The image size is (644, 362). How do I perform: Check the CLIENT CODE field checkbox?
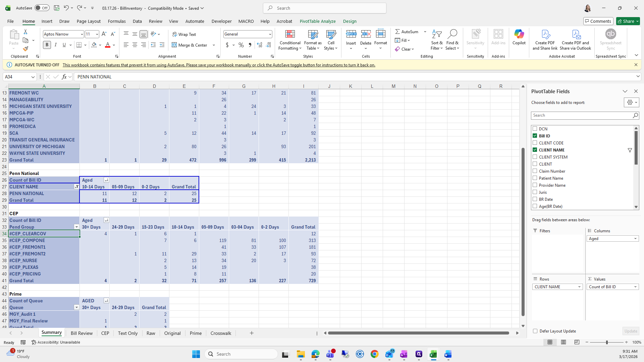pos(535,143)
